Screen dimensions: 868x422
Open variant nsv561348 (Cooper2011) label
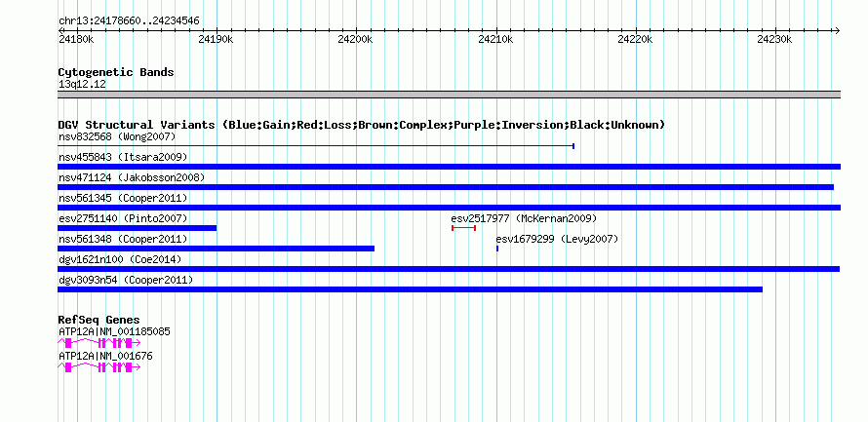coord(123,239)
